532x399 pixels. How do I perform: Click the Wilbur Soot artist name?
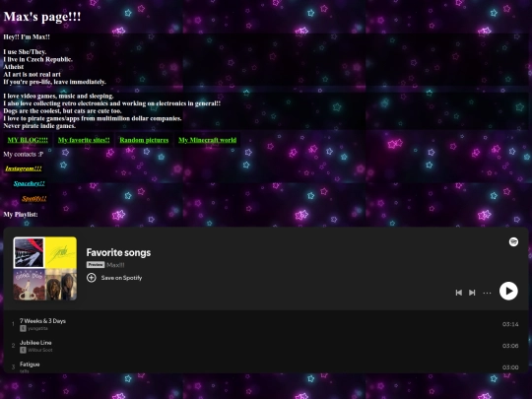click(40, 350)
